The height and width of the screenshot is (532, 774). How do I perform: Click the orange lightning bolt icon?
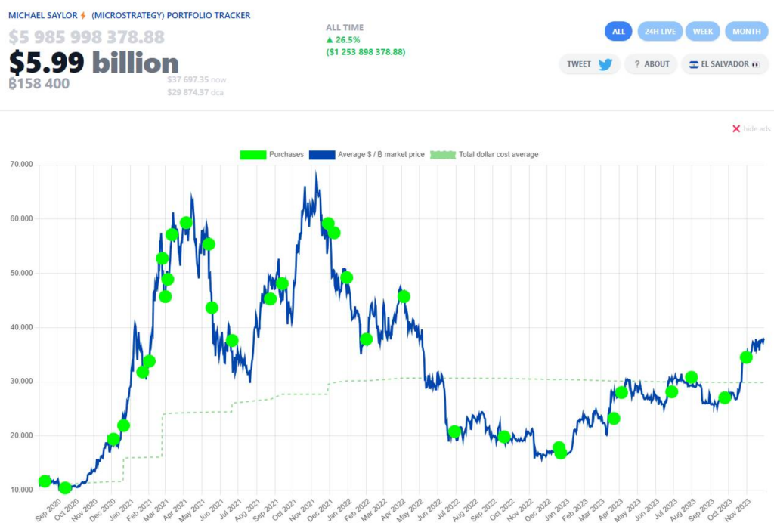pyautogui.click(x=83, y=16)
